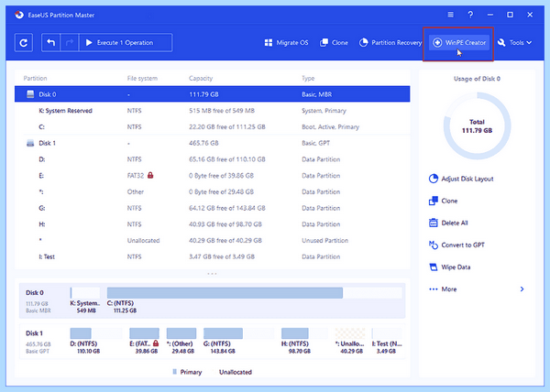
Task: Execute 1 Operation
Action: (126, 43)
